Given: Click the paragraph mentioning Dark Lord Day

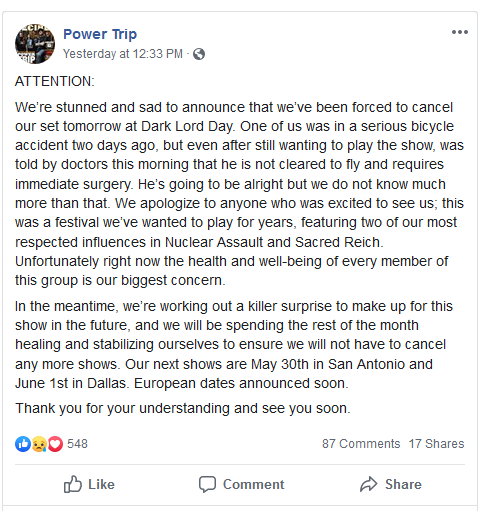Looking at the screenshot, I should click(239, 194).
